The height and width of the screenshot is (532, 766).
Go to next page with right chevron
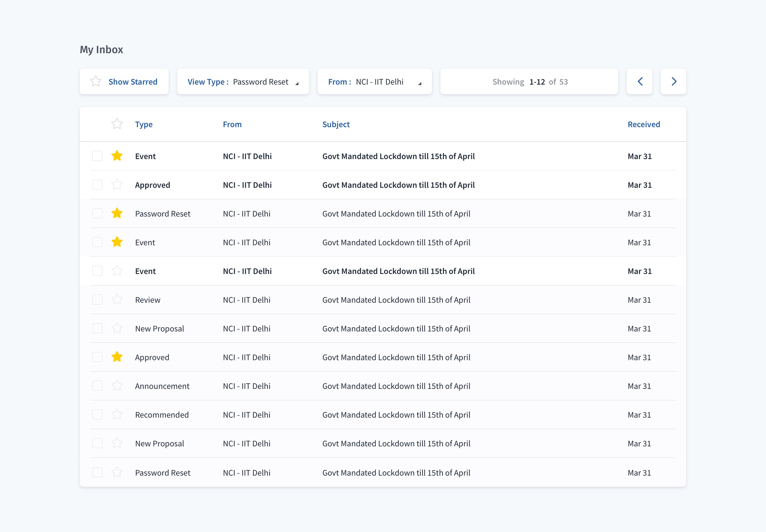673,81
